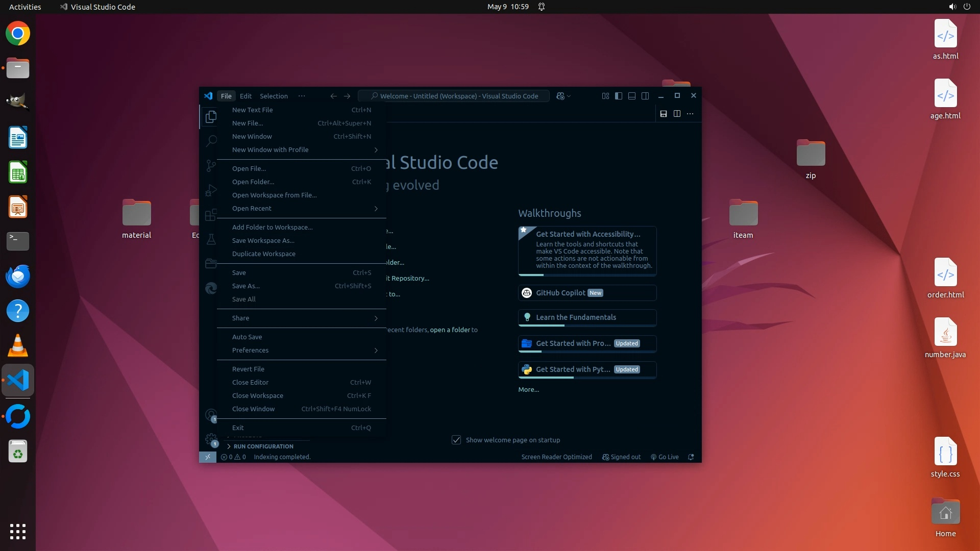The height and width of the screenshot is (551, 980).
Task: Open the Extensions view icon
Action: point(211,215)
